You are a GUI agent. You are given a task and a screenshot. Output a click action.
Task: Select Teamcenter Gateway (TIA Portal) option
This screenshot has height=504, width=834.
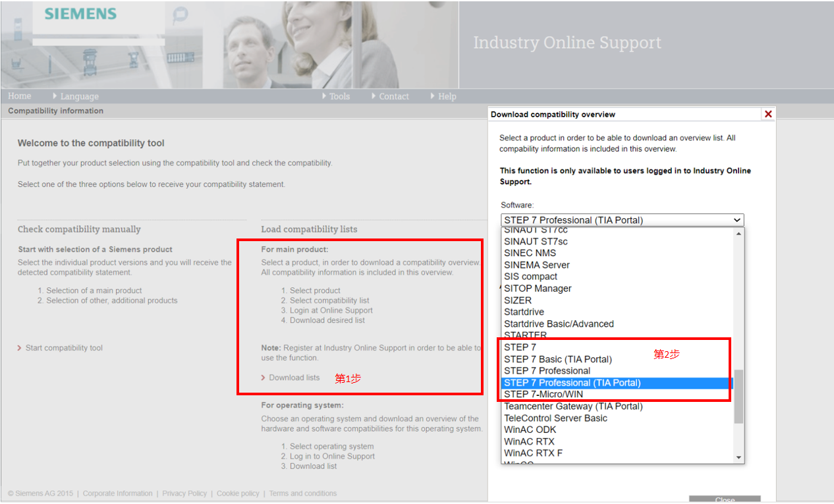point(617,406)
